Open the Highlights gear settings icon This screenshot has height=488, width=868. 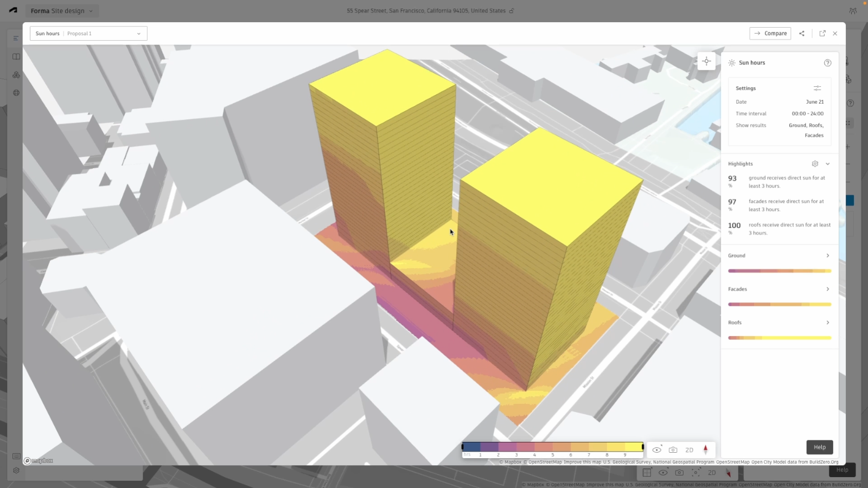[x=815, y=164]
